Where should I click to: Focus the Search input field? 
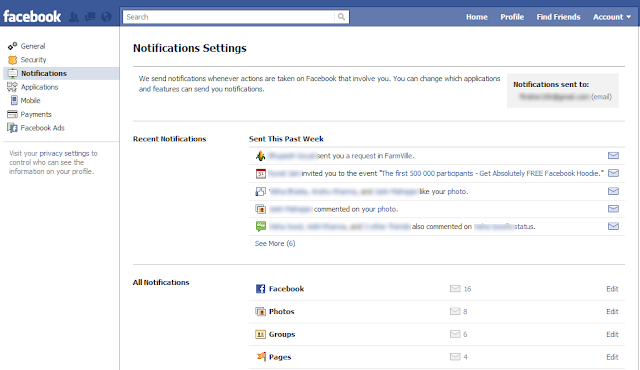point(229,17)
